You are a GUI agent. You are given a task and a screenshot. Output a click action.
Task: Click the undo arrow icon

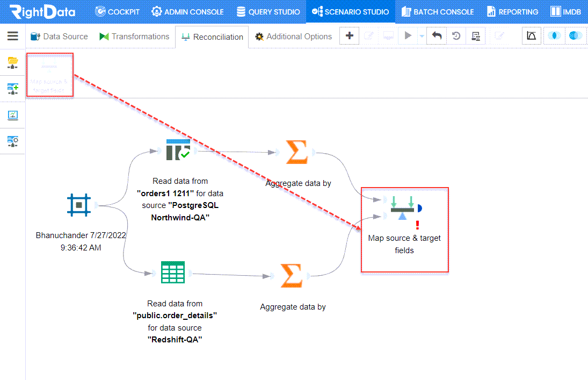click(437, 35)
